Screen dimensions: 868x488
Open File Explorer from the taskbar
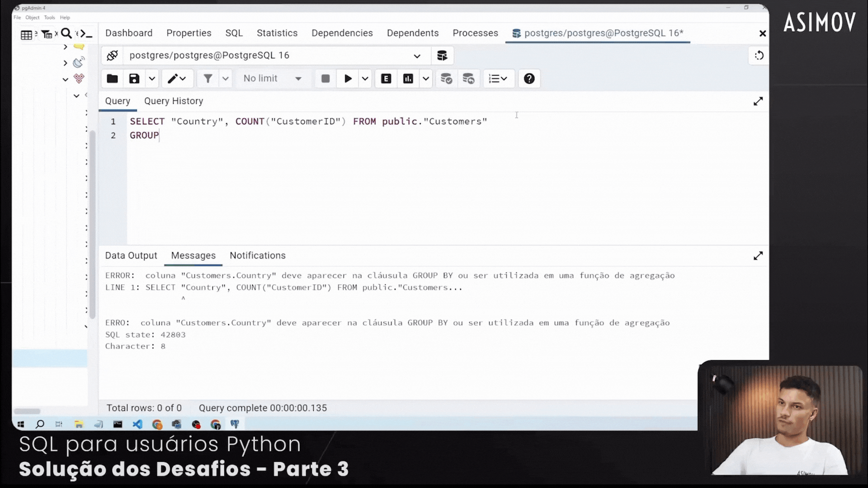[79, 424]
